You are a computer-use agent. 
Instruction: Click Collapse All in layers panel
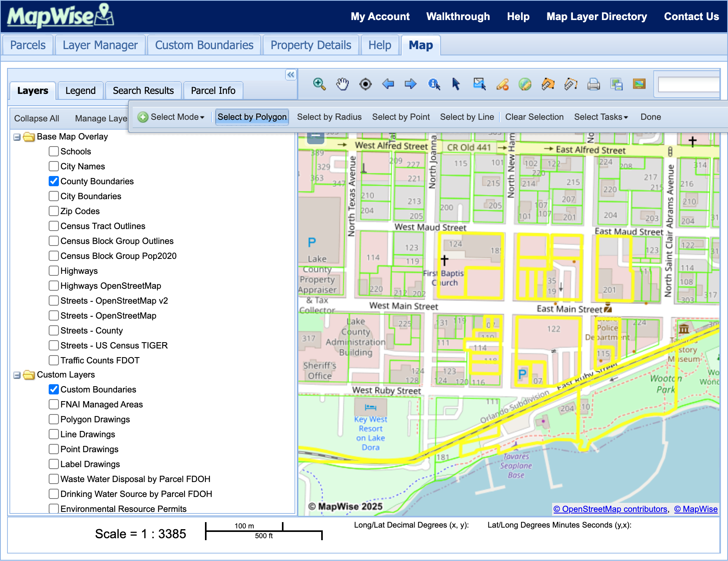point(37,119)
